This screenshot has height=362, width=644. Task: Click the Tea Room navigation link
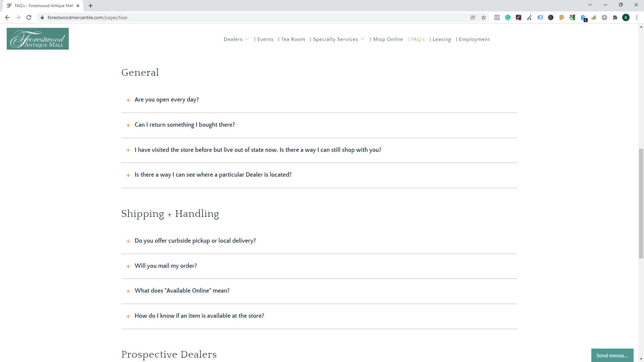pyautogui.click(x=293, y=39)
